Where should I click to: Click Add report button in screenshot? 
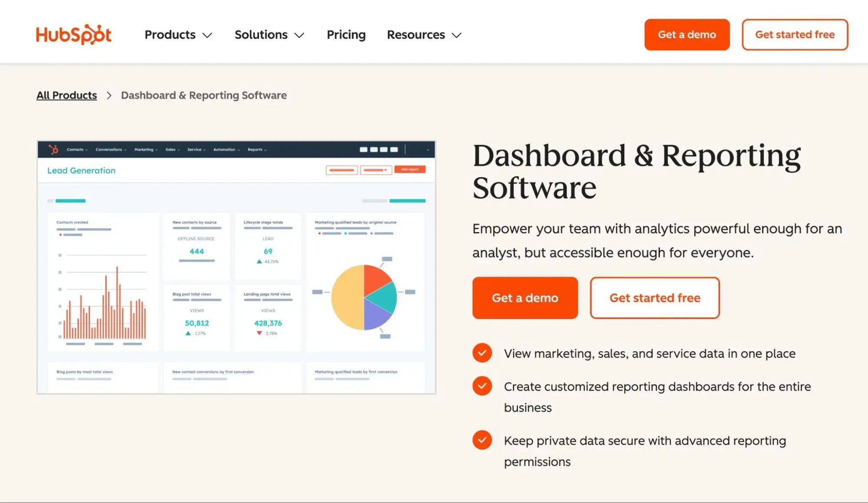[x=409, y=170]
